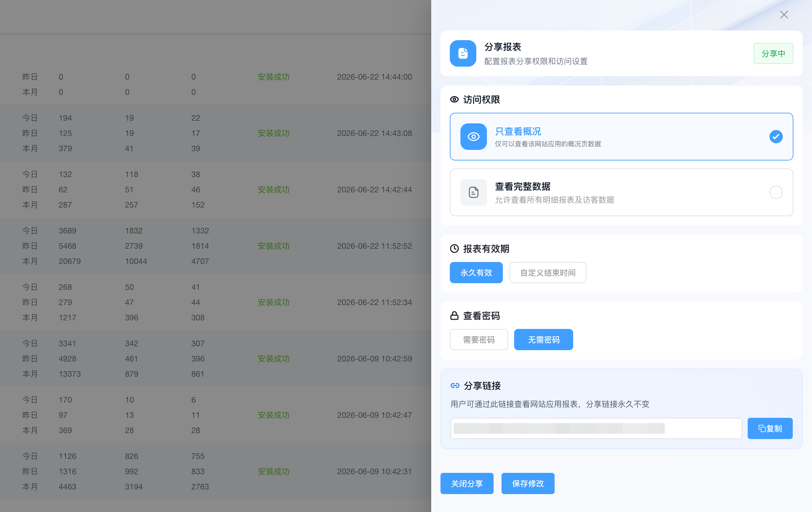Click the 分享中 status badge
The width and height of the screenshot is (812, 512).
(x=773, y=53)
